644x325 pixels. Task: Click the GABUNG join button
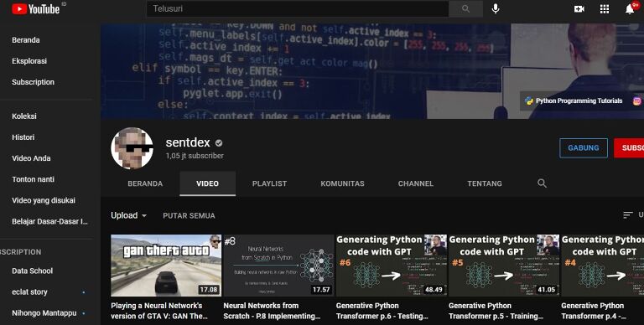584,147
